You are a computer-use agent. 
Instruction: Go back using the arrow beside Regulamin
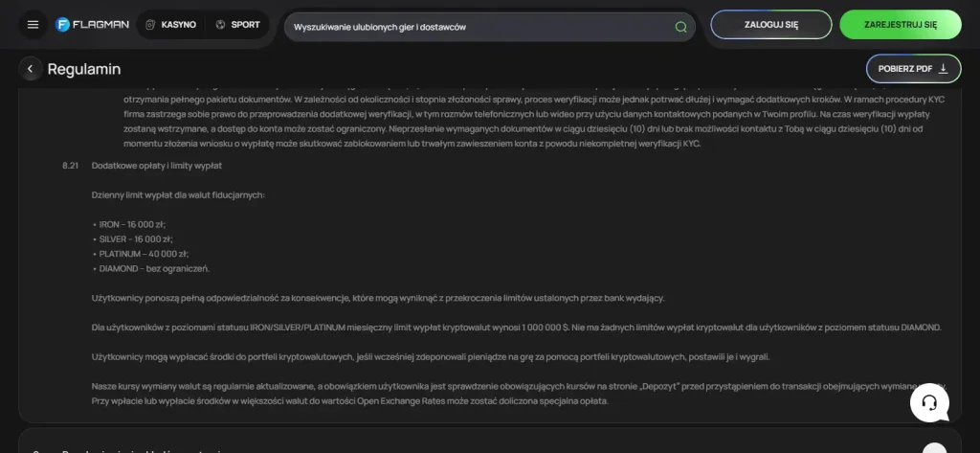point(30,69)
